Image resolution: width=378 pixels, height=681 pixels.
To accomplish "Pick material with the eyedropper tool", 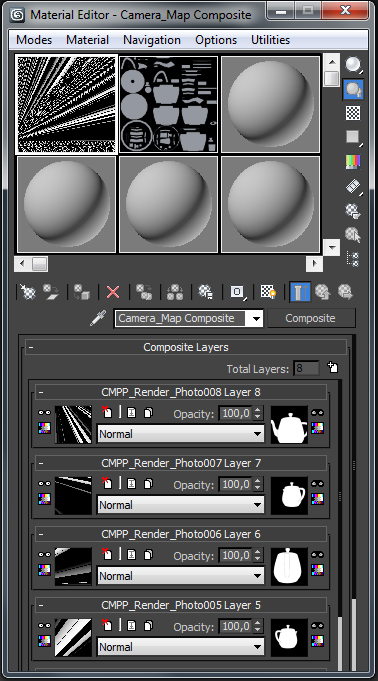I will pyautogui.click(x=98, y=318).
